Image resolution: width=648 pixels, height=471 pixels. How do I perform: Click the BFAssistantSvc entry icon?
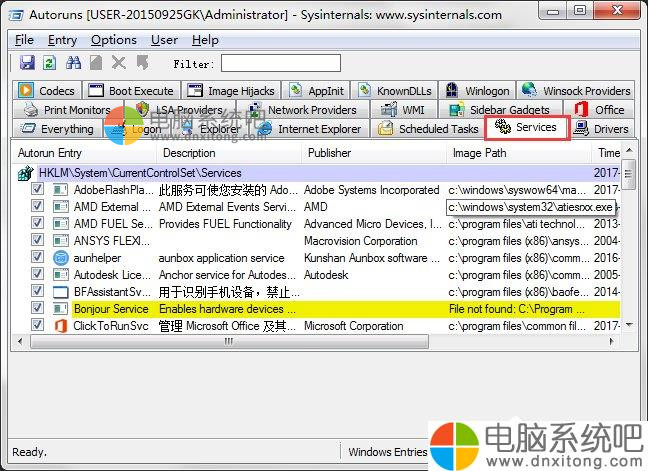(x=61, y=292)
